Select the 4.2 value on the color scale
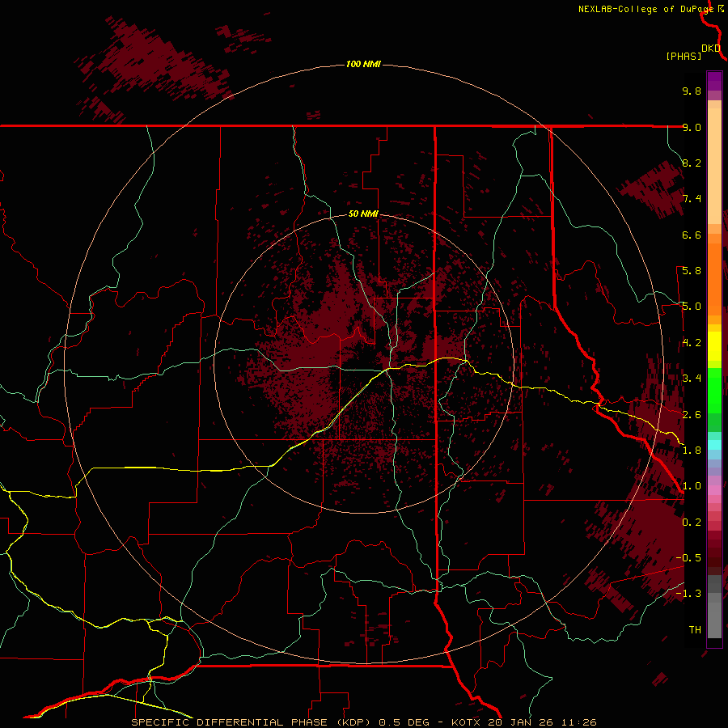 692,343
